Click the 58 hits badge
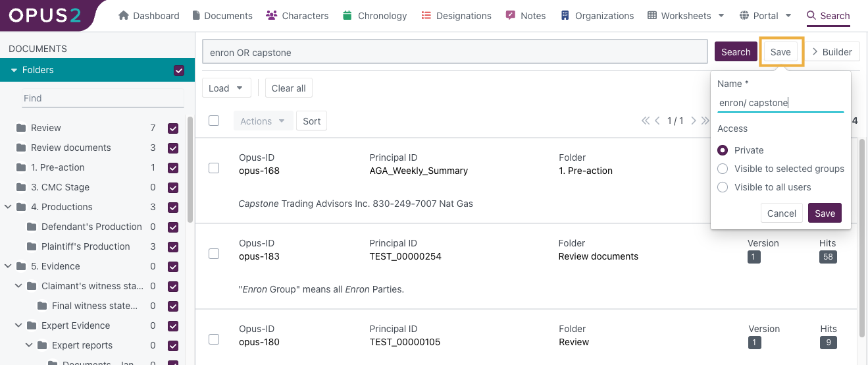 click(x=829, y=257)
